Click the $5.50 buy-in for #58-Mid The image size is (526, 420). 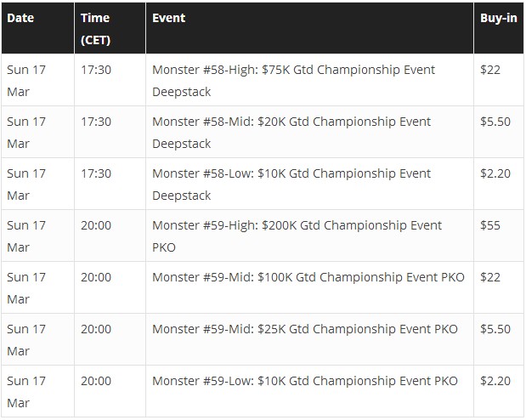(495, 122)
